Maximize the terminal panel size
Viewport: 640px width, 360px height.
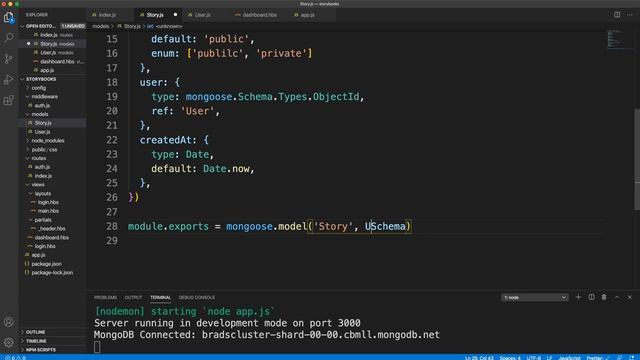coord(617,297)
